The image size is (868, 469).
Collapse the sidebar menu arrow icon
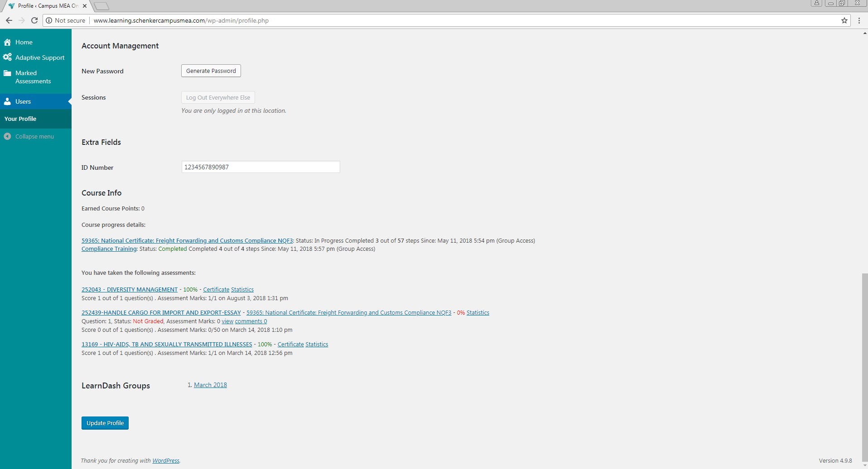[7, 136]
